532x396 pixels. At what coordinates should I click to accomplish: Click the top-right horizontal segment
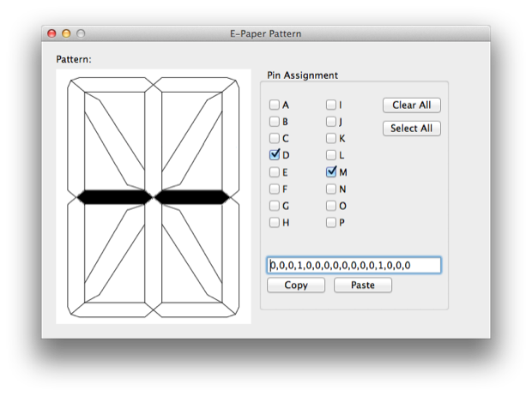coord(196,85)
